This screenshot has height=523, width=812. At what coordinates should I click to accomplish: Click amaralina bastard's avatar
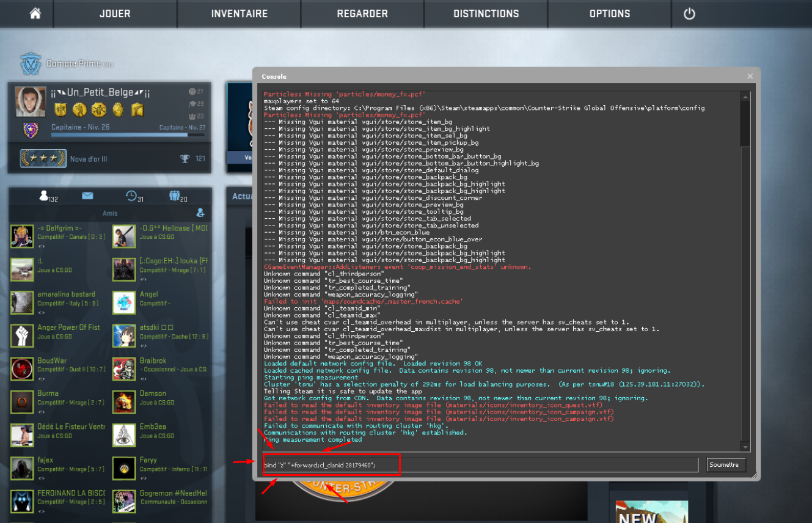(22, 302)
